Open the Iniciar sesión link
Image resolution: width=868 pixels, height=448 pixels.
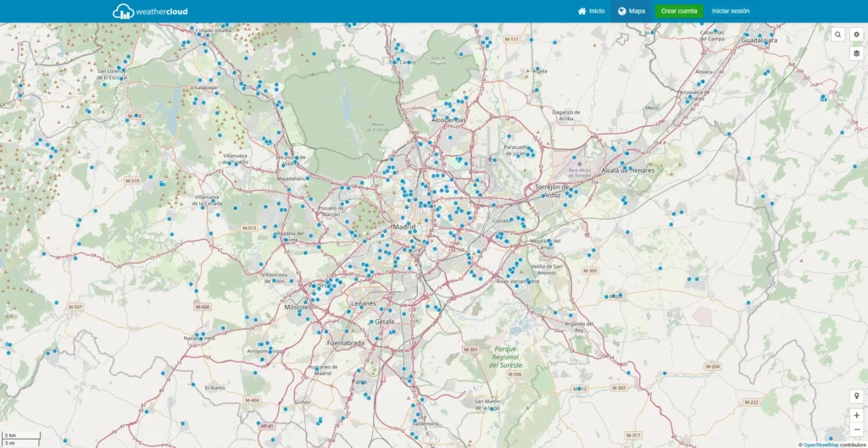point(730,11)
